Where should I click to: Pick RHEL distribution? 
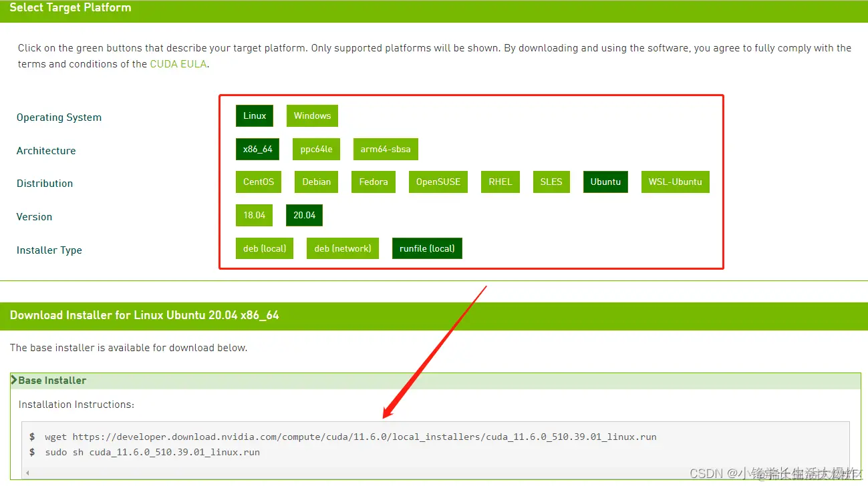point(500,182)
